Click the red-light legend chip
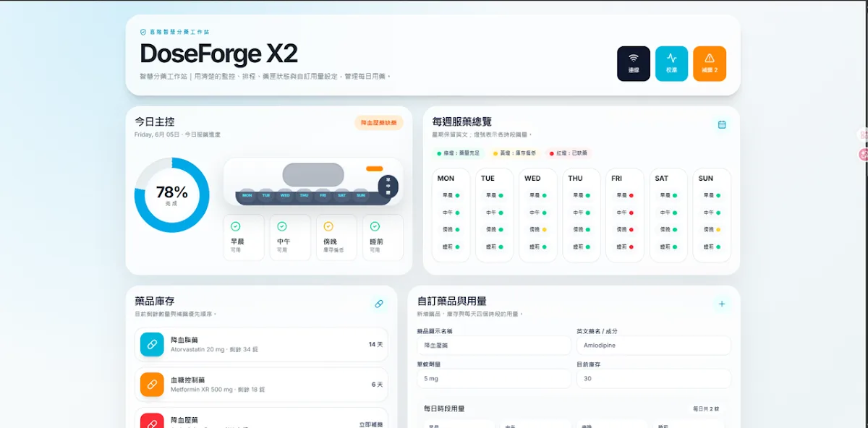 click(569, 153)
